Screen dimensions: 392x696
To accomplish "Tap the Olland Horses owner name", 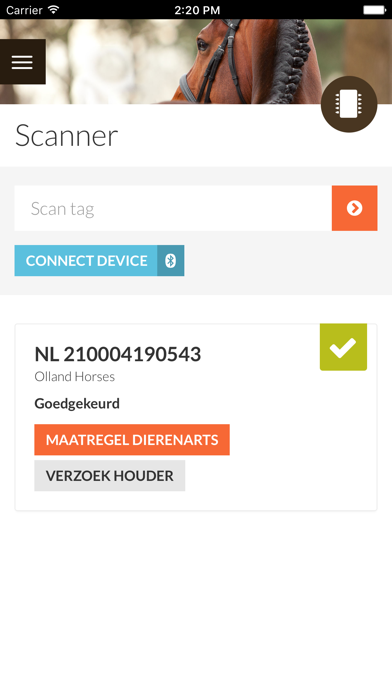I will [x=75, y=377].
